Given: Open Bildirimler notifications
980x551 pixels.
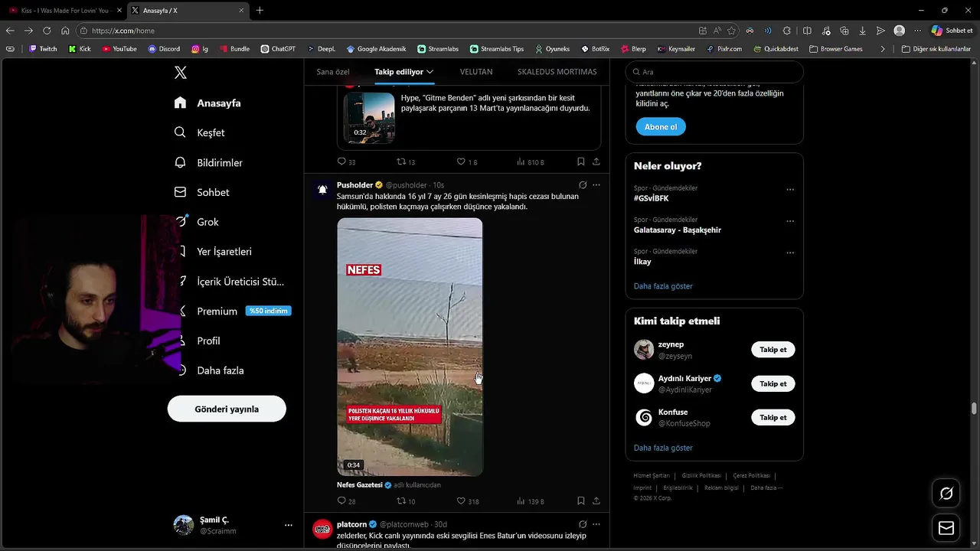Looking at the screenshot, I should pyautogui.click(x=208, y=162).
